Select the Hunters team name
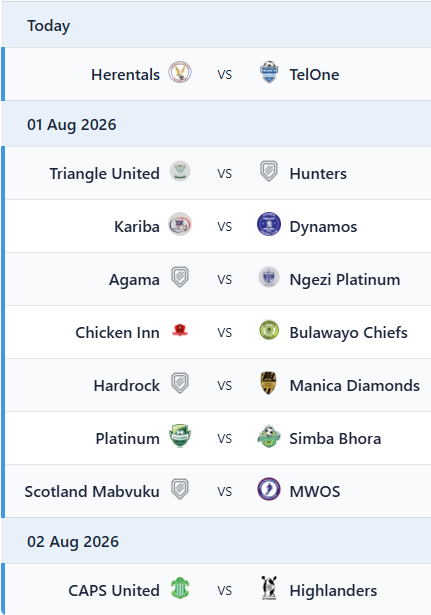Viewport: 431px width, 615px height. pyautogui.click(x=318, y=174)
